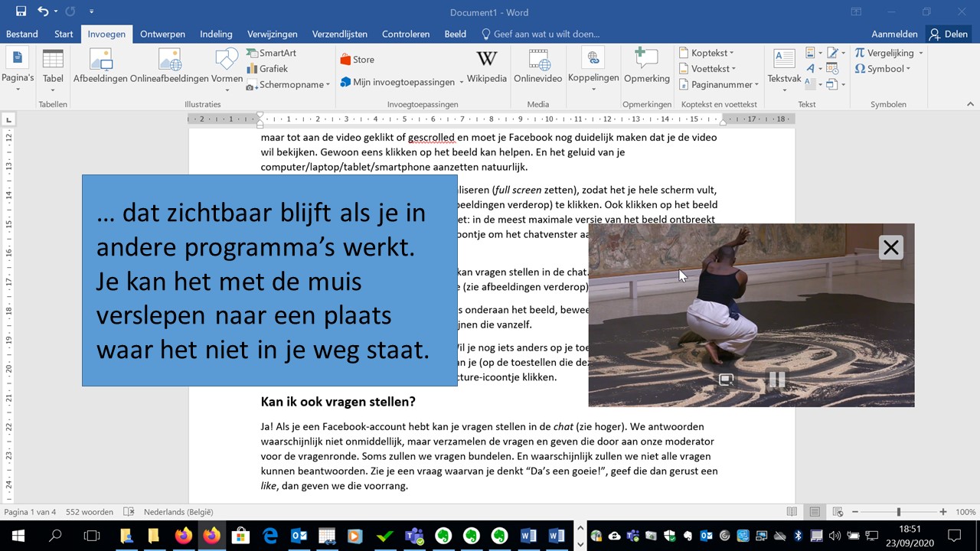Open the Windows Start menu
Screen dimensions: 980x551
pyautogui.click(x=18, y=536)
